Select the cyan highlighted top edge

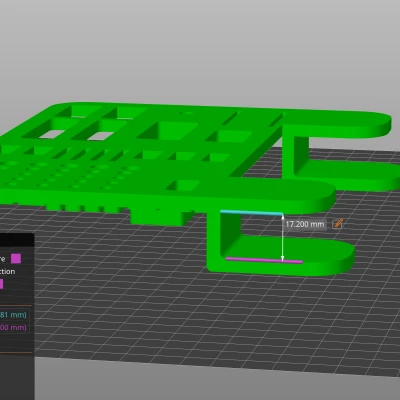[251, 213]
